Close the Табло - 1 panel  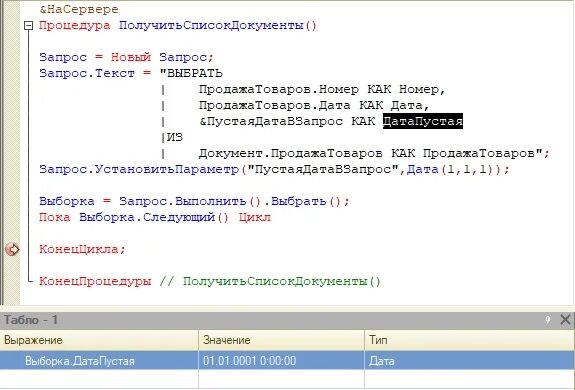(565, 320)
